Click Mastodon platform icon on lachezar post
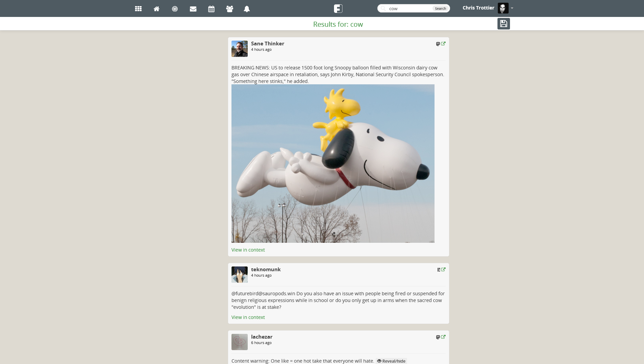This screenshot has width=644, height=364. pyautogui.click(x=438, y=337)
